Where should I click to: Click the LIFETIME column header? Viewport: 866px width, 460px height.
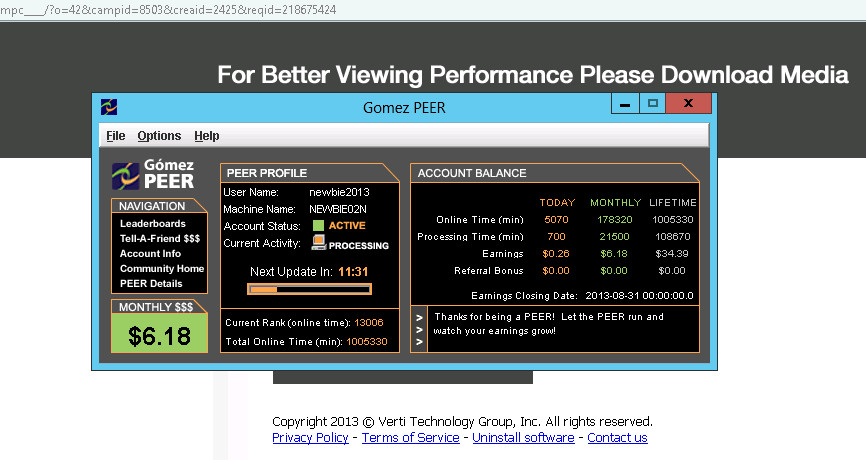[673, 203]
